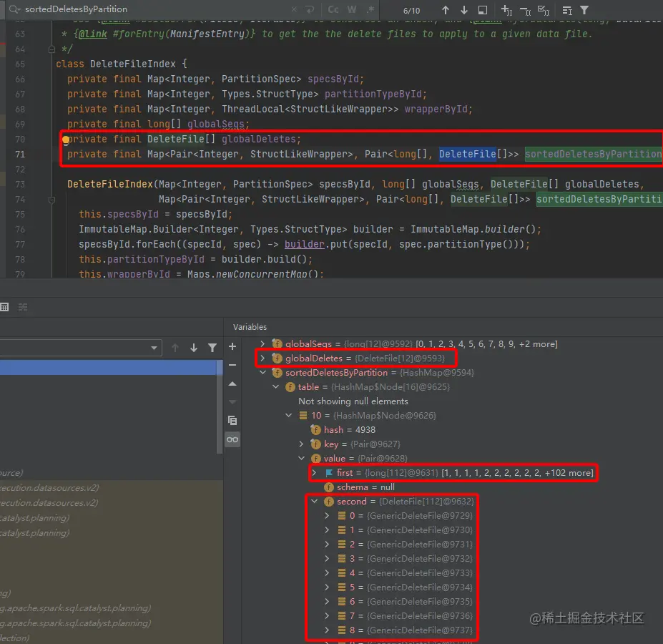Click field icon beside sortedDeletesByPartition variable
Viewport: 663px width, 644px height.
coord(277,373)
